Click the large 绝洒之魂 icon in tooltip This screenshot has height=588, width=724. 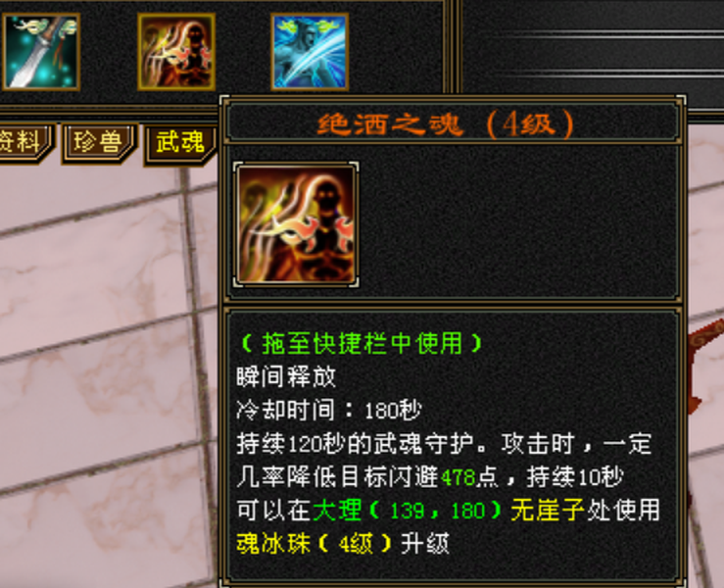coord(296,224)
